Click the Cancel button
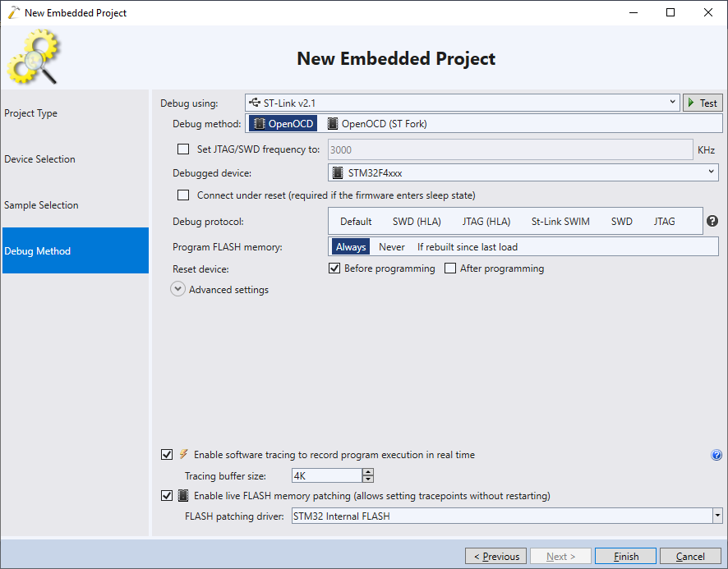Viewport: 728px width, 569px height. (x=690, y=556)
